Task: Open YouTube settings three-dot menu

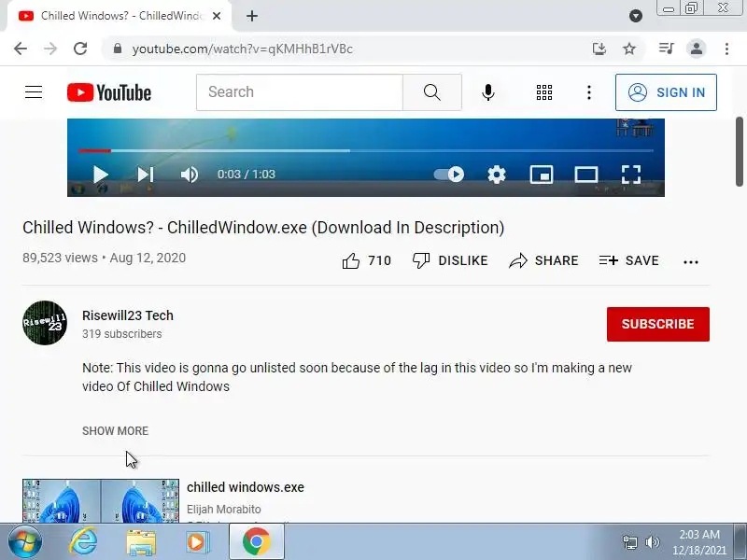Action: point(589,91)
